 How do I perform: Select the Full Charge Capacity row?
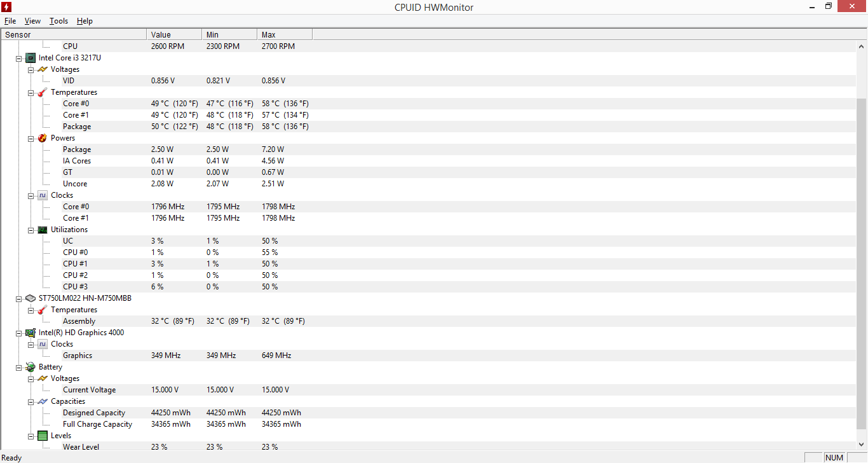pos(428,424)
